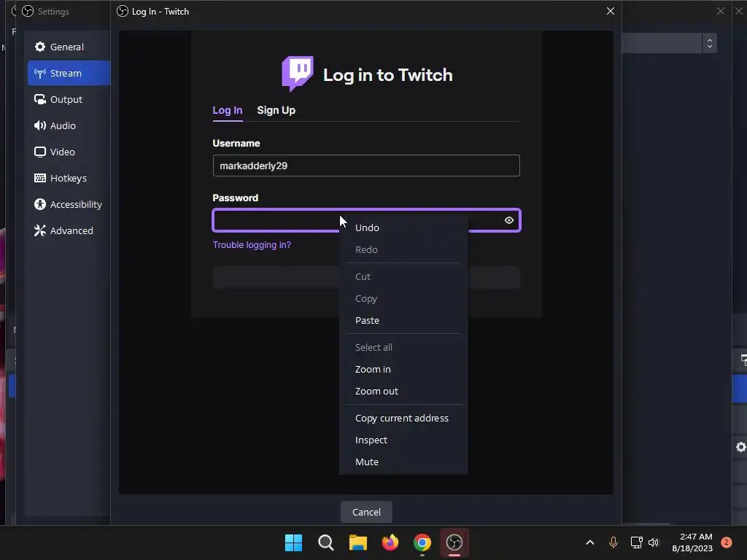
Task: Open the Accessibility settings section
Action: pyautogui.click(x=69, y=204)
